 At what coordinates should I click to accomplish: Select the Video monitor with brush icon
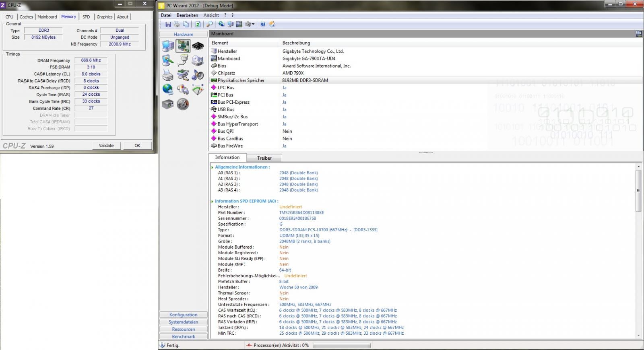click(168, 60)
